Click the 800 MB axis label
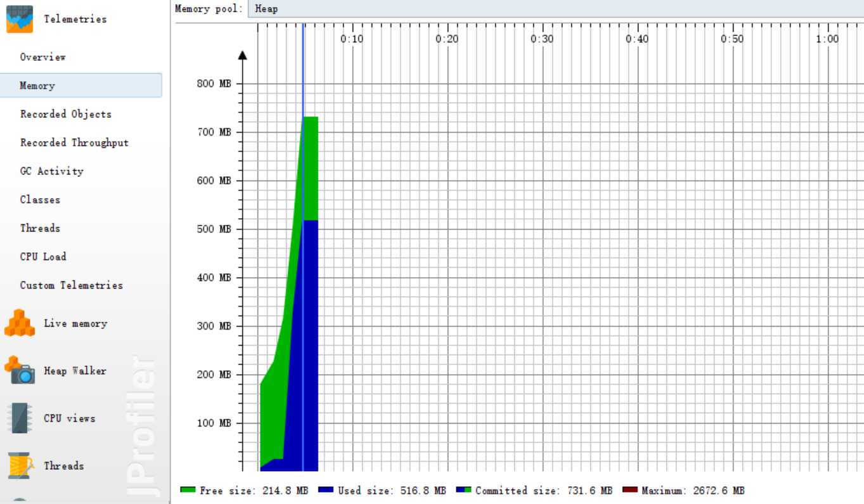864x504 pixels. (x=216, y=84)
